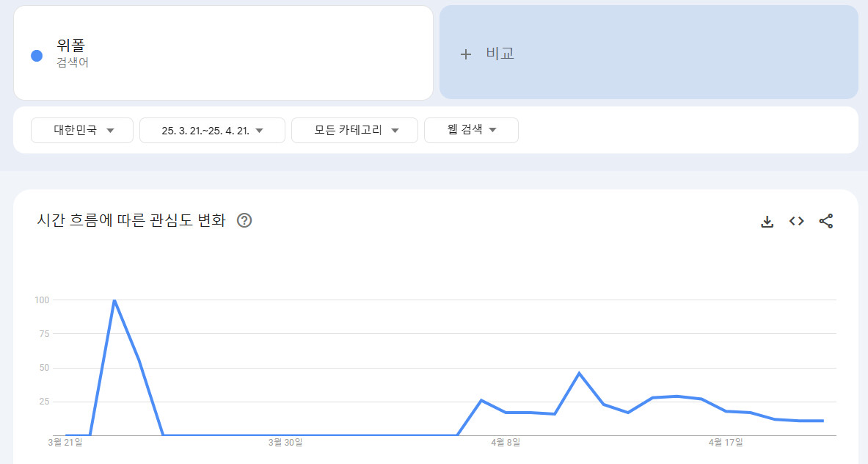868x464 pixels.
Task: Click the 3월 21일 axis label
Action: [x=65, y=442]
